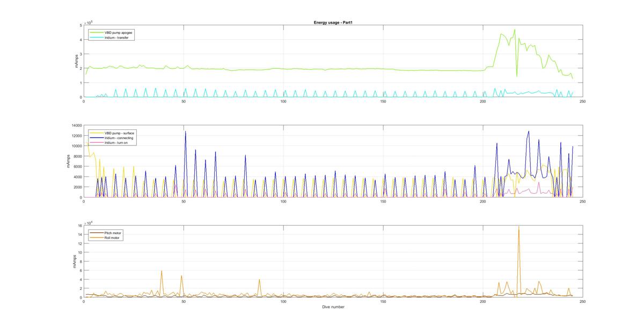Click the "150" x-tick of the middle plot
The width and height of the screenshot is (644, 334).
pyautogui.click(x=383, y=201)
